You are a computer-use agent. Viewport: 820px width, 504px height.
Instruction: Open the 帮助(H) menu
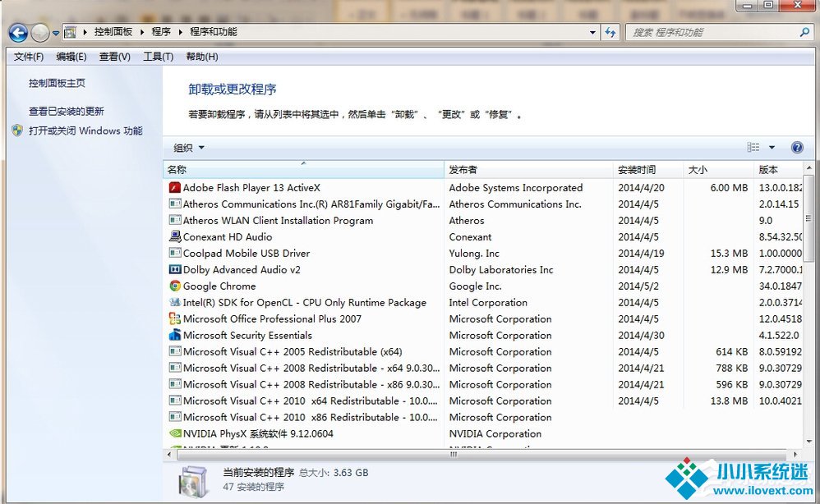(202, 57)
